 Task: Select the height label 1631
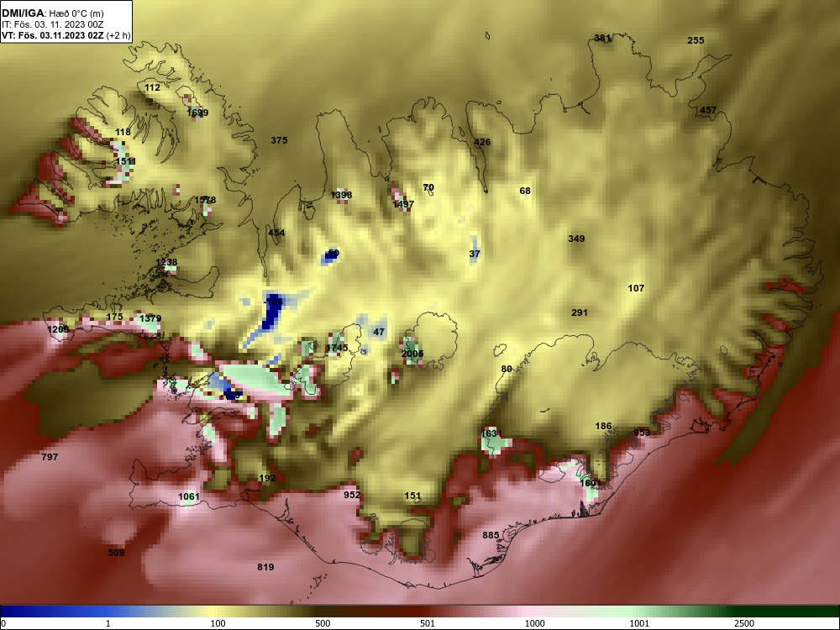pyautogui.click(x=491, y=433)
